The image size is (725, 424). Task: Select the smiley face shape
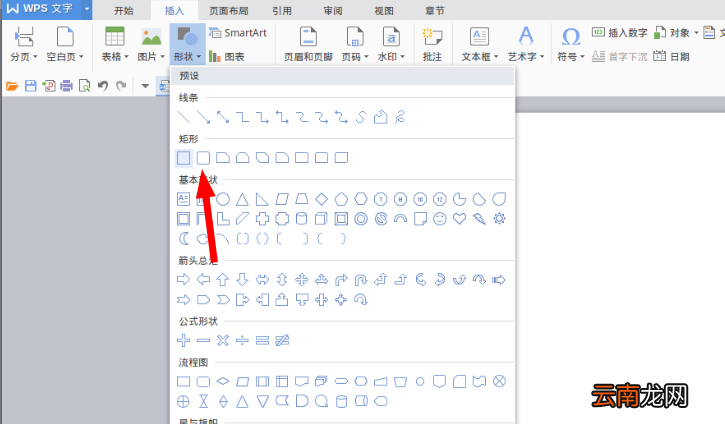coord(440,219)
